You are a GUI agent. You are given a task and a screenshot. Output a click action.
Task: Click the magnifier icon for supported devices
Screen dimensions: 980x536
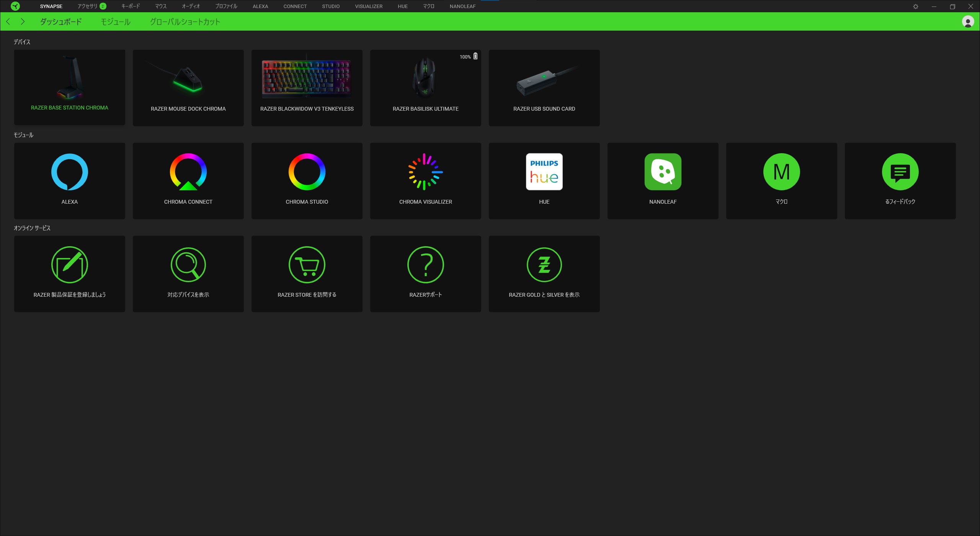(x=188, y=265)
